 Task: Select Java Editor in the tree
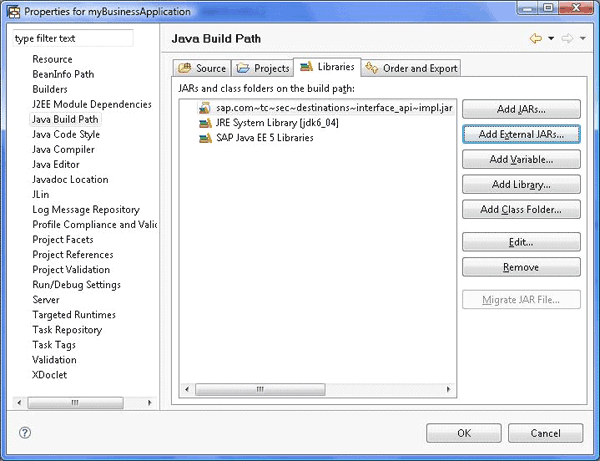(56, 165)
